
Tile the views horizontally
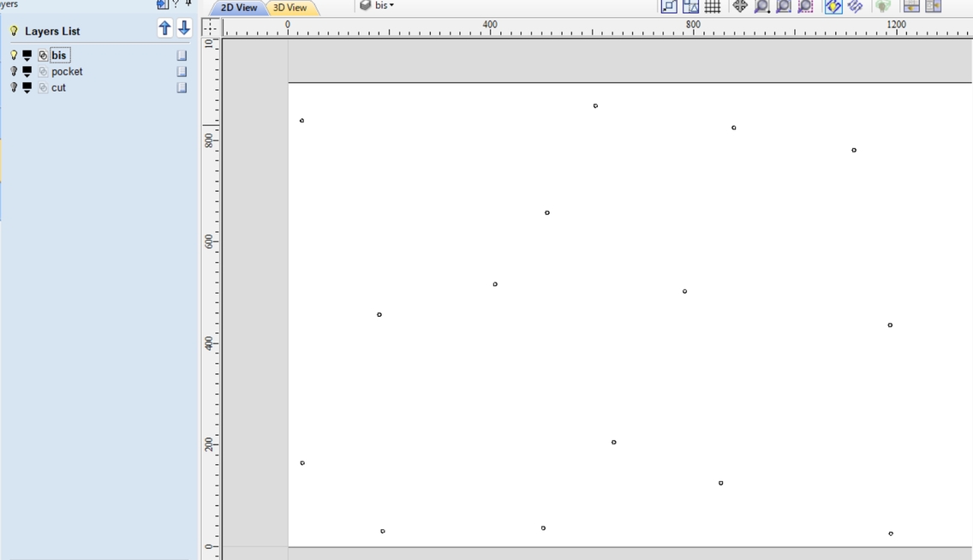911,6
